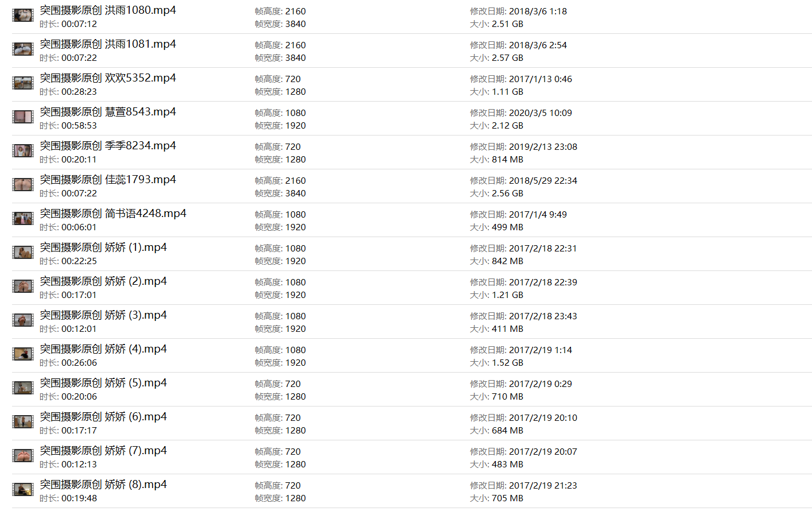Select the modified date 2020/3/5 10:09

(x=541, y=113)
